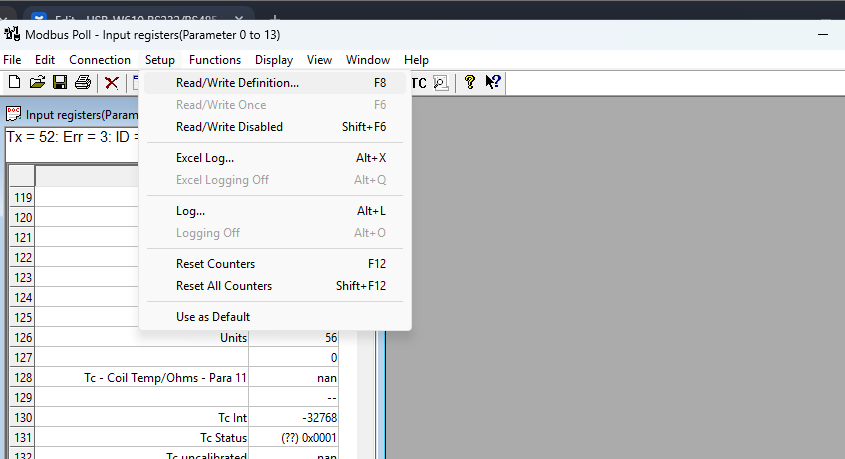Select Read/Write Disabled menu entry
This screenshot has height=459, width=845.
(275, 127)
